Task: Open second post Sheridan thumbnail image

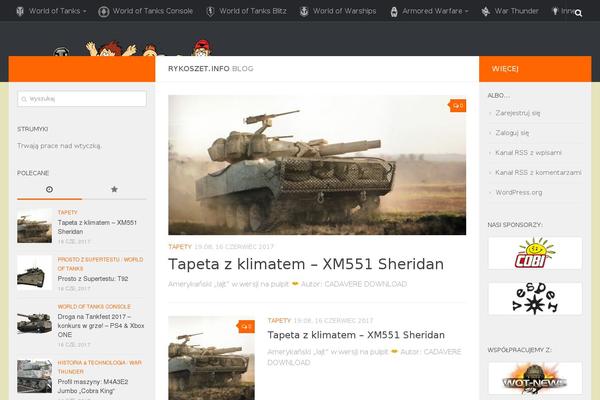Action: pos(211,358)
